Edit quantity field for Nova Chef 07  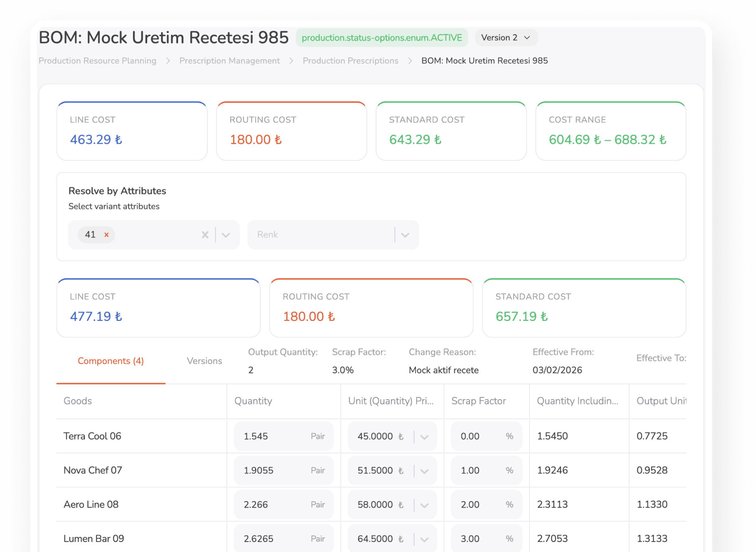[x=284, y=471]
